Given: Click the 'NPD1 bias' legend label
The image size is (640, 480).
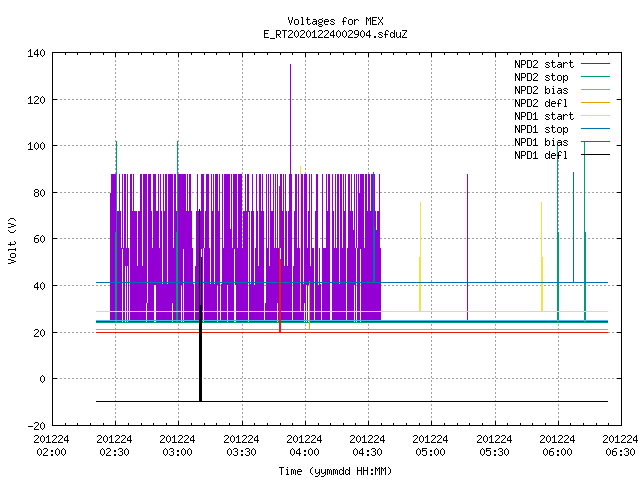Looking at the screenshot, I should [541, 142].
